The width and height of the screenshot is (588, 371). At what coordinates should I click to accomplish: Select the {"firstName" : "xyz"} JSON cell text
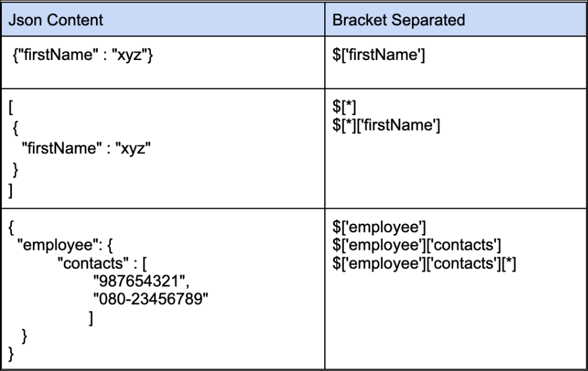coord(83,55)
